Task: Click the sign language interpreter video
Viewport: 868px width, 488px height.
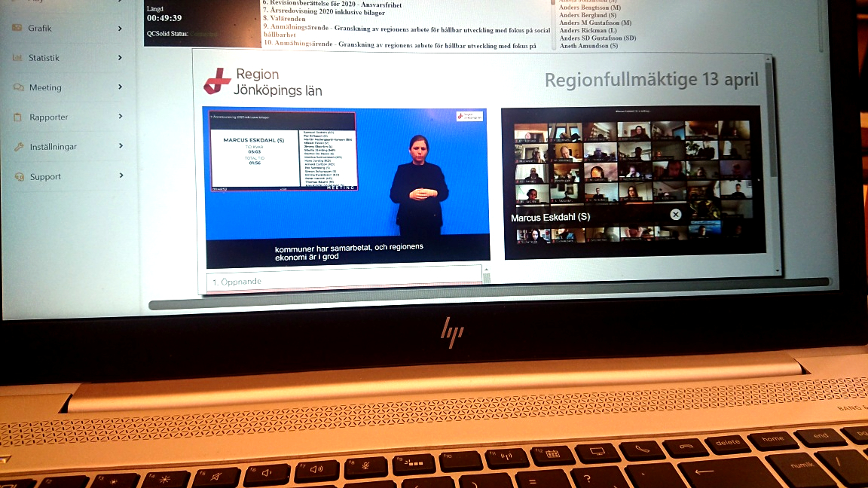Action: coord(347,187)
